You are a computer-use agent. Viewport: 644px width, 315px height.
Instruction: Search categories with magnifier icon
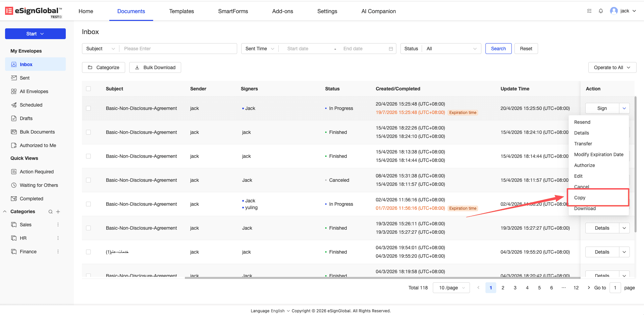point(50,212)
